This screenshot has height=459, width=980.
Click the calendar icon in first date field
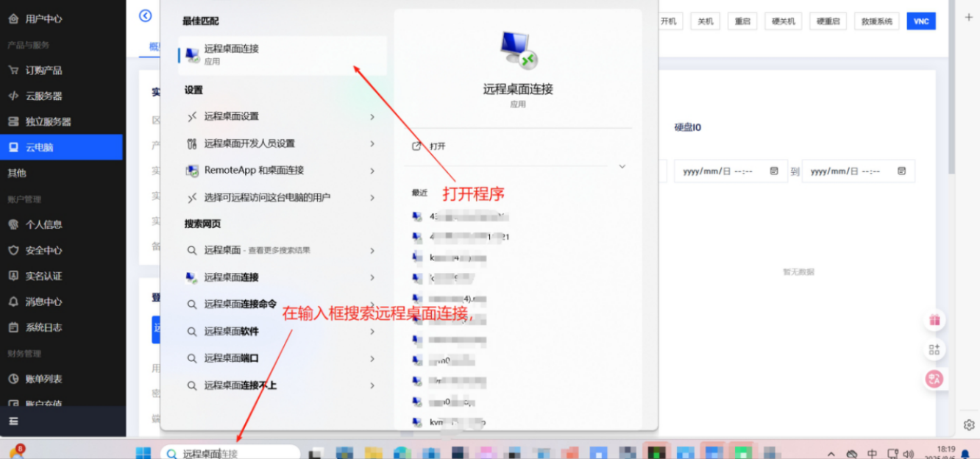774,171
